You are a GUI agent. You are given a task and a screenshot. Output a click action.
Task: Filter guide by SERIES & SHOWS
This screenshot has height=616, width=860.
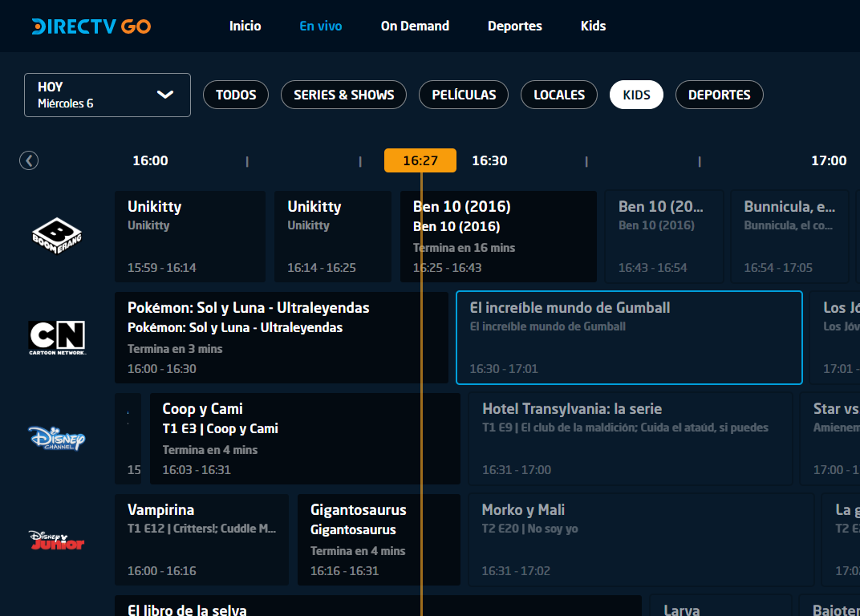pyautogui.click(x=344, y=95)
